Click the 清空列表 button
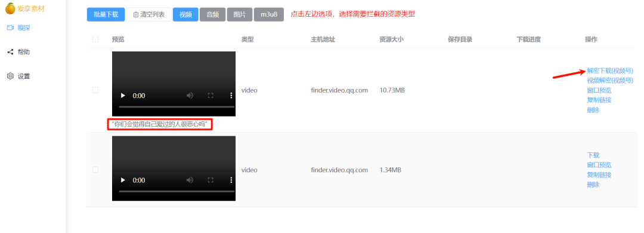The image size is (644, 233). click(x=148, y=14)
